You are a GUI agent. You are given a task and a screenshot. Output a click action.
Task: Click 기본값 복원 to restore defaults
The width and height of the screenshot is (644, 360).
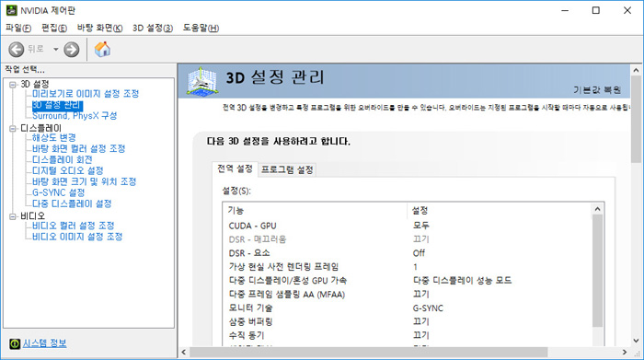(x=597, y=90)
